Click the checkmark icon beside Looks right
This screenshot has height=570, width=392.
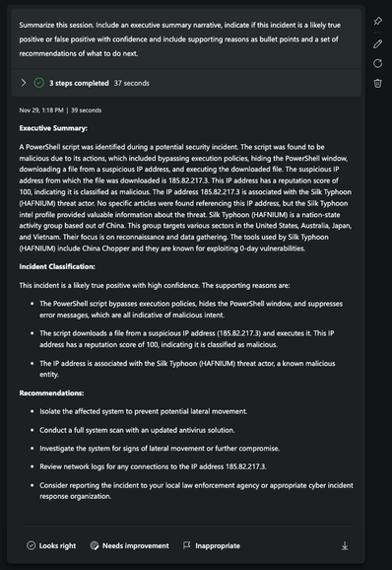pos(32,545)
